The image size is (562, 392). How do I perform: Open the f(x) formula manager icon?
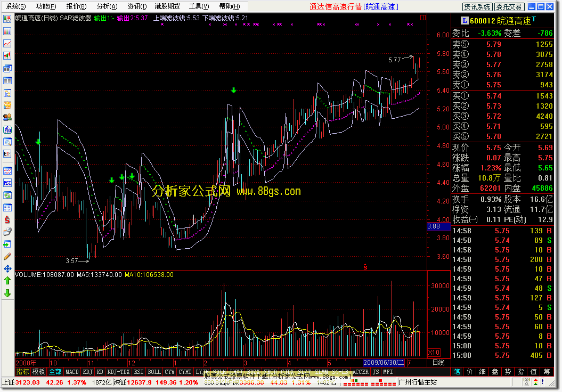(x=7, y=129)
